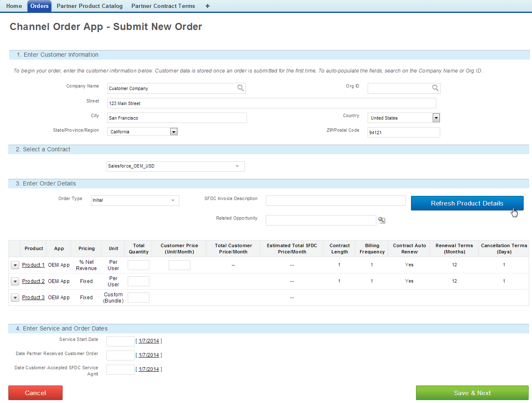Open the Product 2 link
532x403 pixels.
click(x=33, y=281)
